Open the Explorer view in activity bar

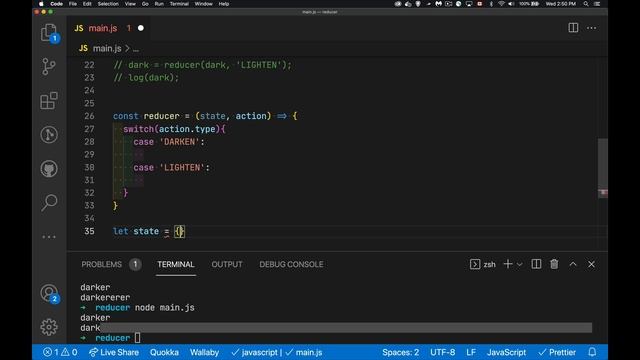[49, 33]
